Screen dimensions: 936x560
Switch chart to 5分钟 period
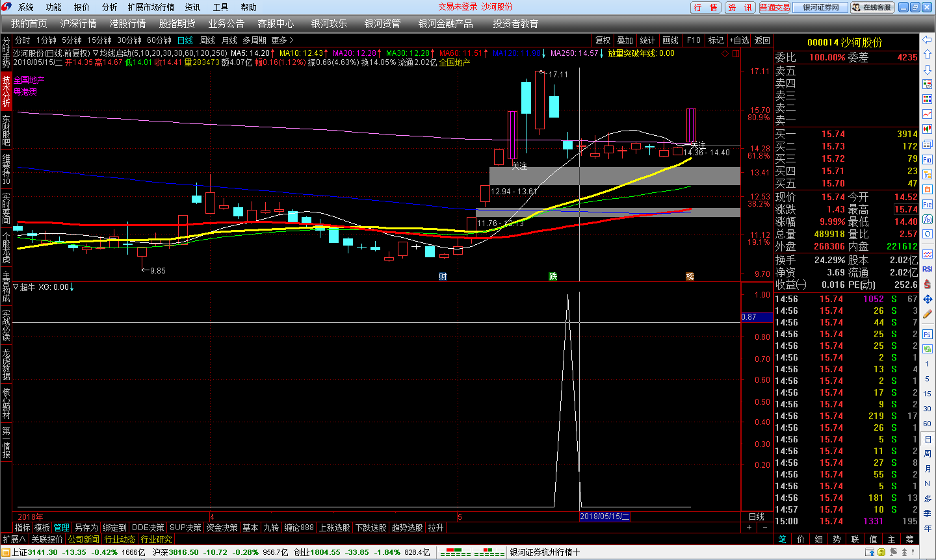[71, 40]
